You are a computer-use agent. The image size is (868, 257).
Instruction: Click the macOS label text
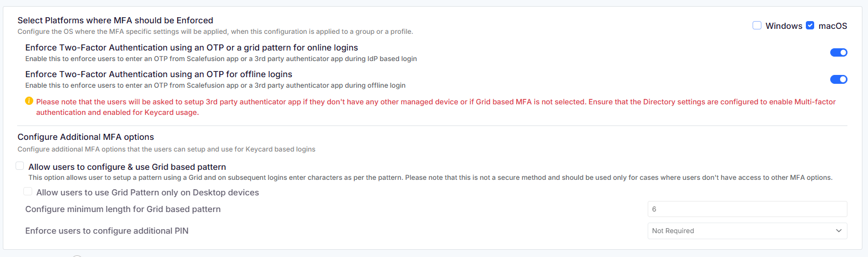coord(833,26)
